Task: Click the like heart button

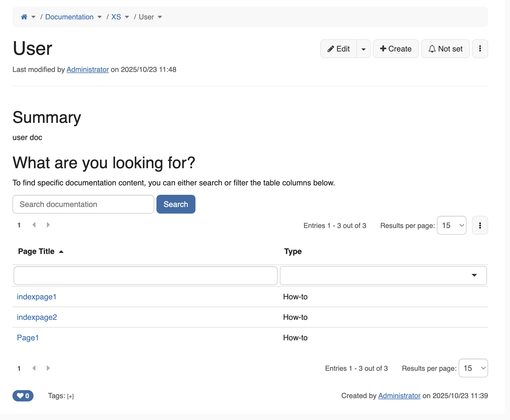Action: [23, 396]
